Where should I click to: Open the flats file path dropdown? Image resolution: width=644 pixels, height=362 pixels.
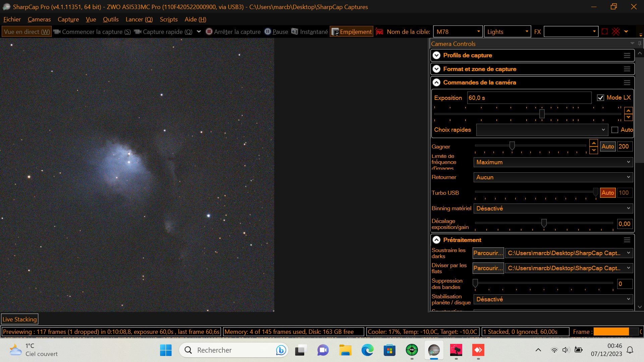pos(569,268)
